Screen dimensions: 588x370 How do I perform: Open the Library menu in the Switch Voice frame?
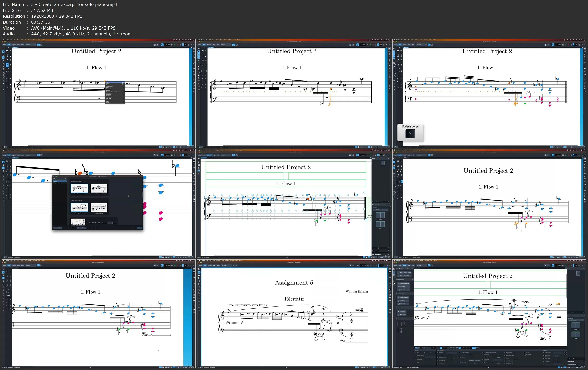tap(421, 40)
